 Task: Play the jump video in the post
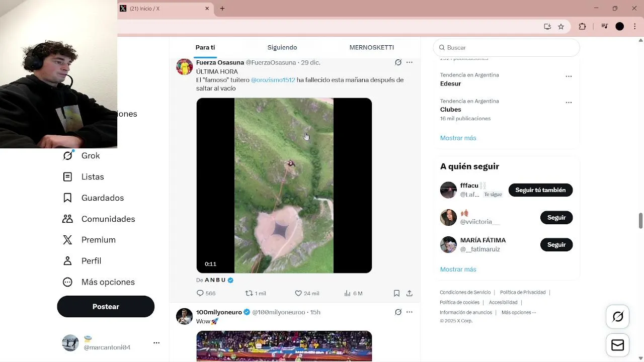(x=284, y=186)
